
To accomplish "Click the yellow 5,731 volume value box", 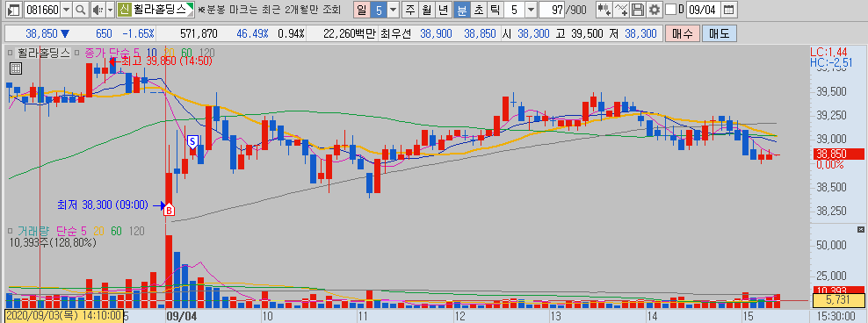I will 838,301.
